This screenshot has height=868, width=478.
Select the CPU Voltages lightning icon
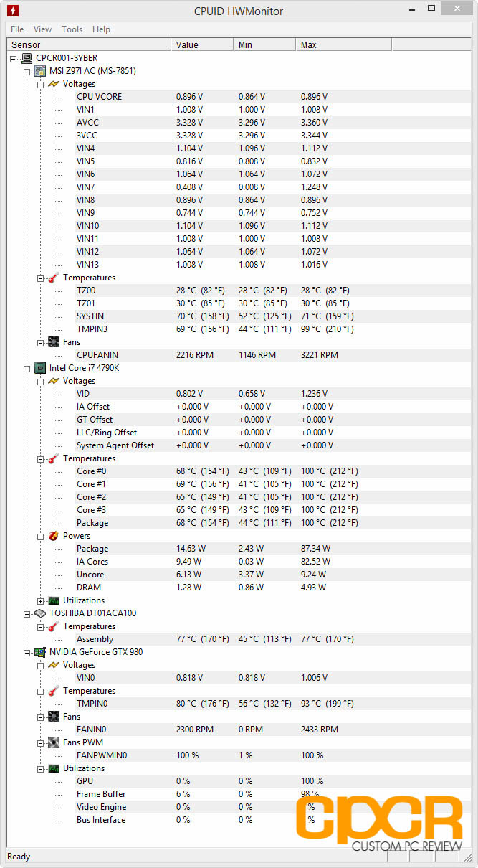[x=54, y=381]
